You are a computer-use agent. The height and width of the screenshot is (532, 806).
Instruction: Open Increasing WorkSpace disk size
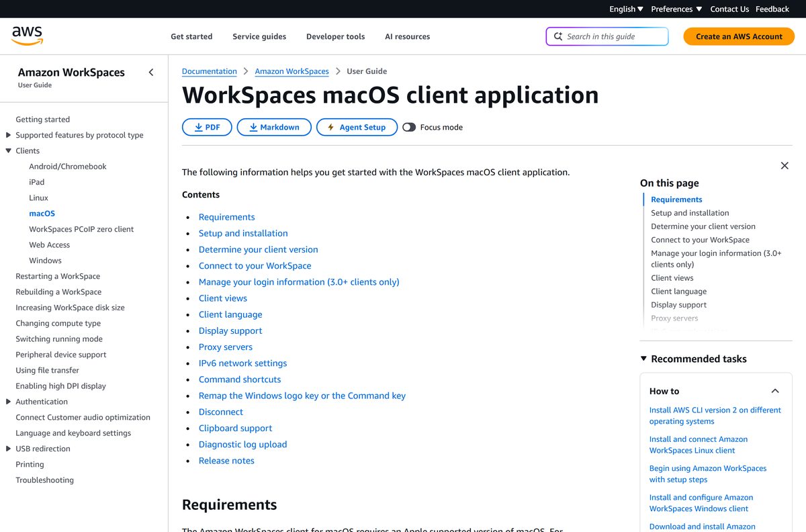pos(70,308)
